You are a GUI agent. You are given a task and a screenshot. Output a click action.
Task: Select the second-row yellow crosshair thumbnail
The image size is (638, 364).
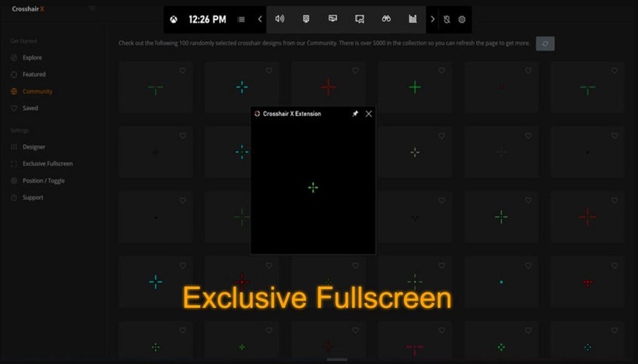tap(415, 152)
